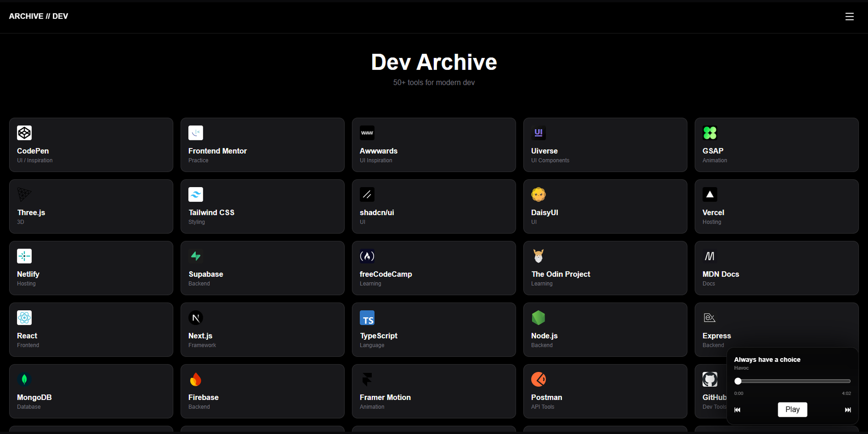The image size is (868, 434).
Task: Click the 'freeCodeCamp' card title
Action: point(386,274)
